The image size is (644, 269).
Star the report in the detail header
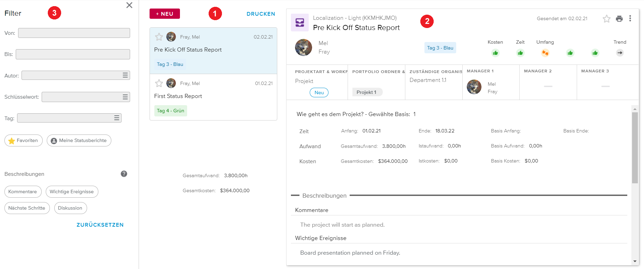click(x=606, y=19)
